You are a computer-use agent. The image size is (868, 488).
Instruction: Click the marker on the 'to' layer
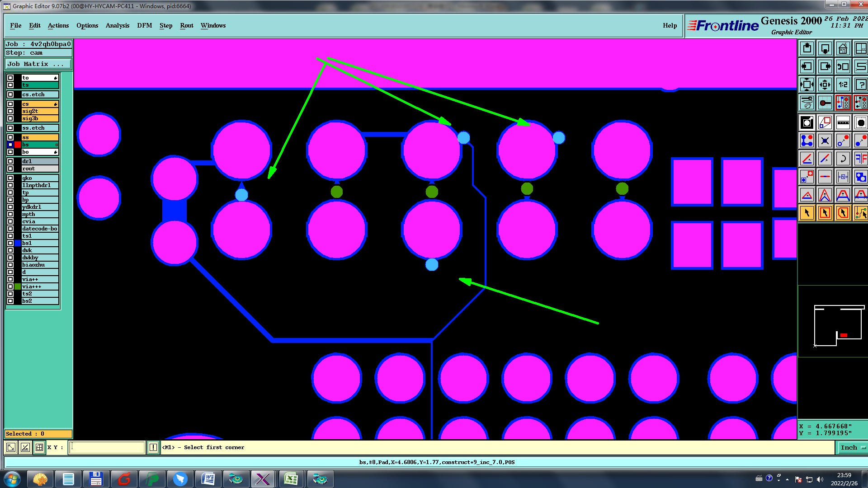pos(56,78)
